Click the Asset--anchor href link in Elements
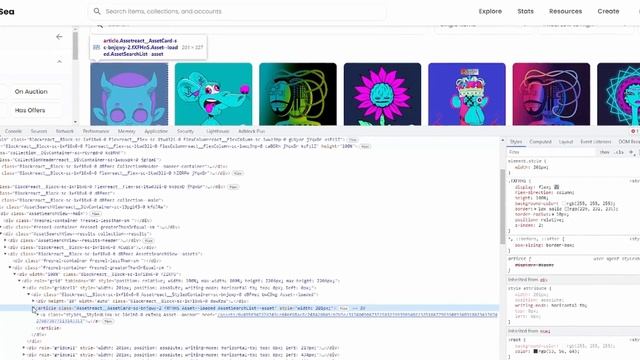Screen dimensions: 640x360 pyautogui.click(x=357, y=315)
